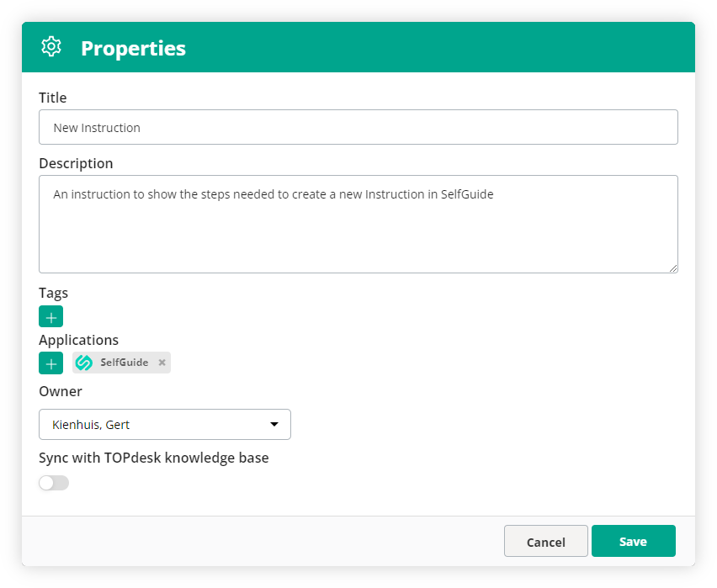Image resolution: width=717 pixels, height=588 pixels.
Task: Open the Owner dropdown showing Kienhuis, Gert
Action: point(164,424)
